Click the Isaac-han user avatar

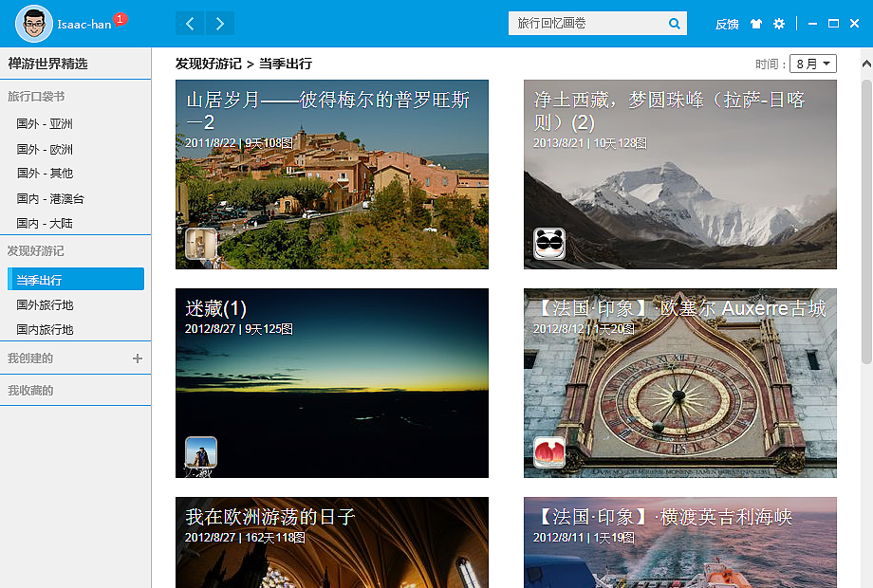(x=34, y=24)
